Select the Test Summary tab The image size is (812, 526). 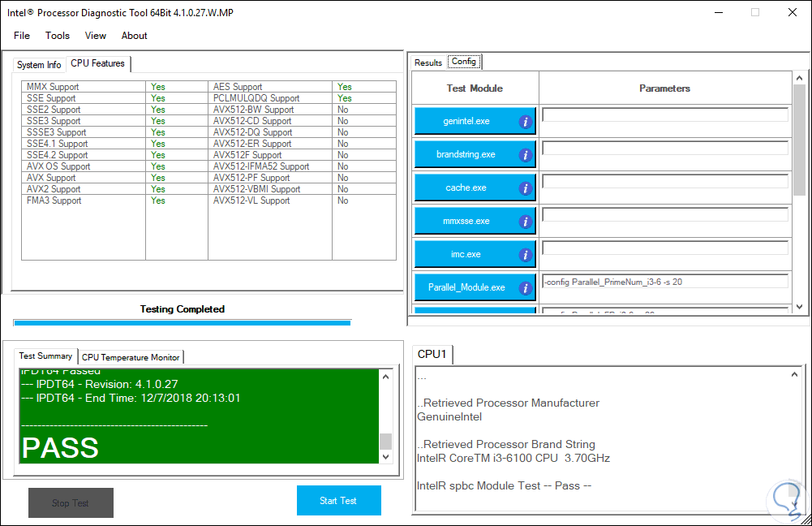pyautogui.click(x=45, y=356)
